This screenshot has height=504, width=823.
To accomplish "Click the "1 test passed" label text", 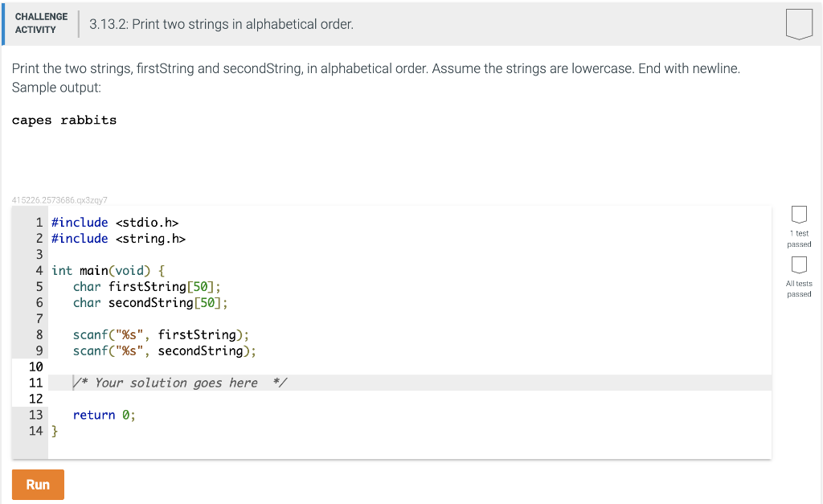I will pyautogui.click(x=799, y=239).
